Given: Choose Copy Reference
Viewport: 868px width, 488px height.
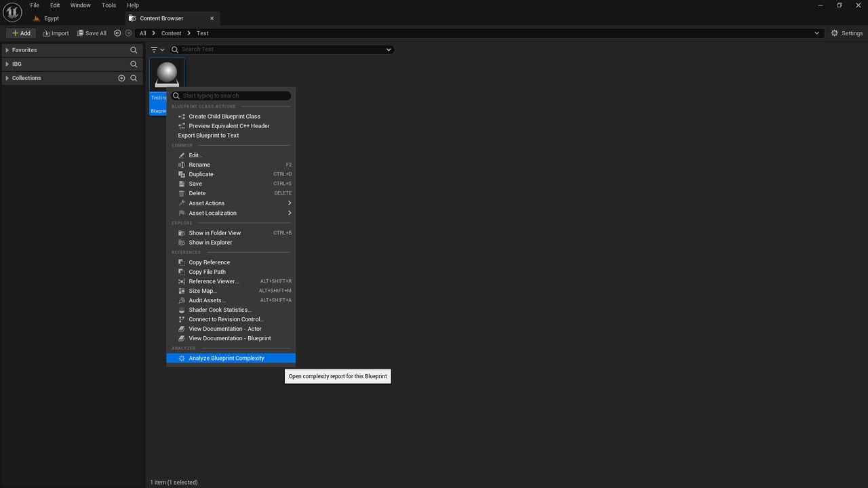Looking at the screenshot, I should [x=231, y=262].
